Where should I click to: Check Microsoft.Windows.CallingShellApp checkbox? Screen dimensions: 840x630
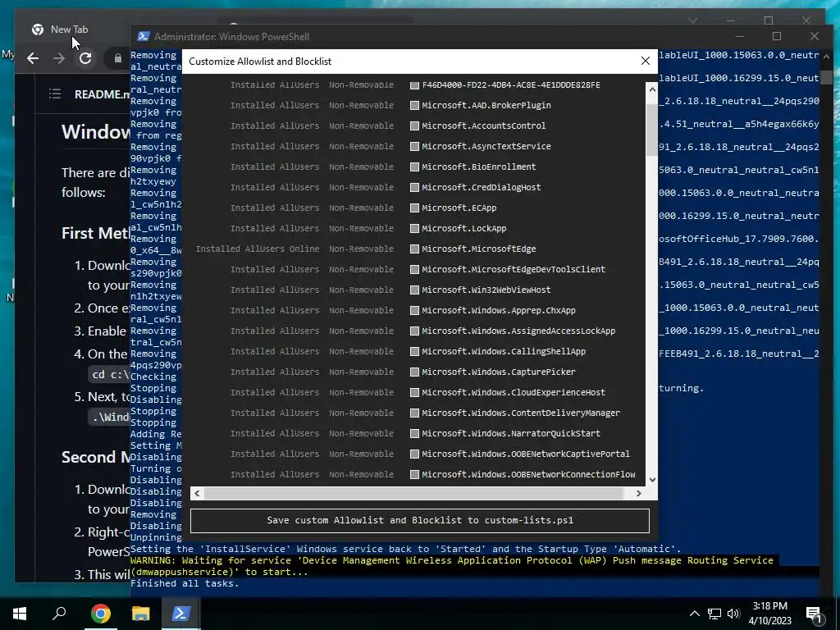[x=414, y=351]
